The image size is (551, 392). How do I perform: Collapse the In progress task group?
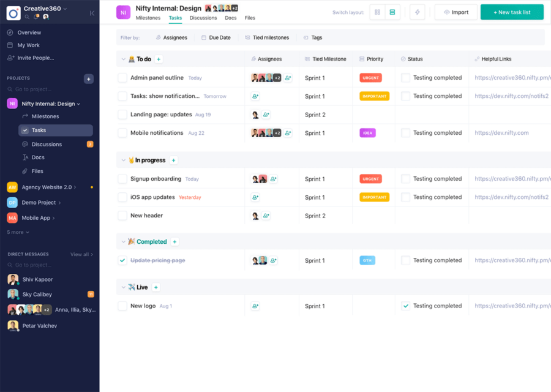124,160
